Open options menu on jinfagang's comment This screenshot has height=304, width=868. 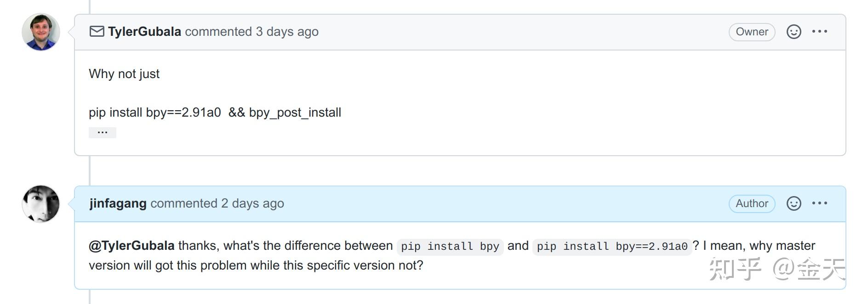pos(819,203)
